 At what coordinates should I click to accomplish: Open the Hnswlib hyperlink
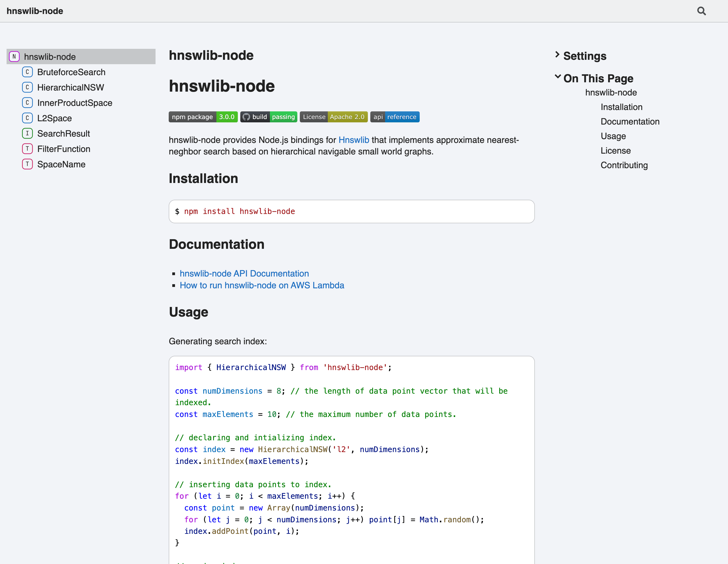(354, 140)
